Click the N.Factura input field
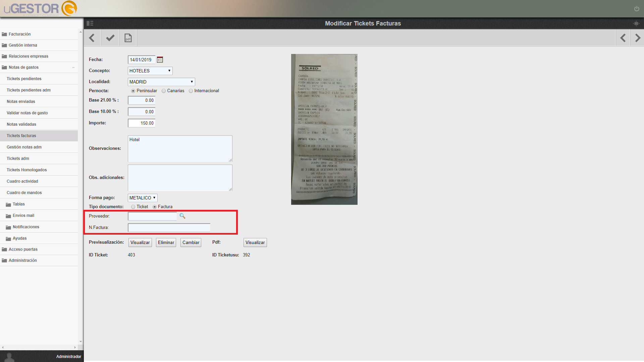 coord(169,228)
